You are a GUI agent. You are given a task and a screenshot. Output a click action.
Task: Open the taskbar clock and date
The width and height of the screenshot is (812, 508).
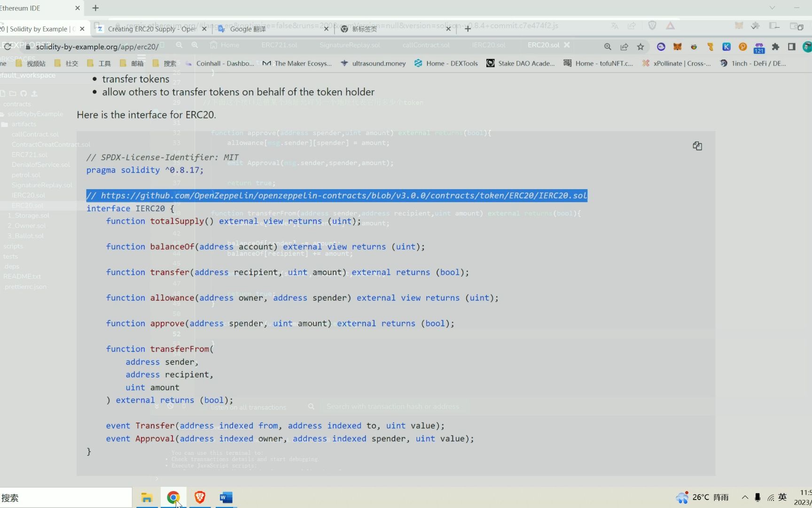click(803, 498)
